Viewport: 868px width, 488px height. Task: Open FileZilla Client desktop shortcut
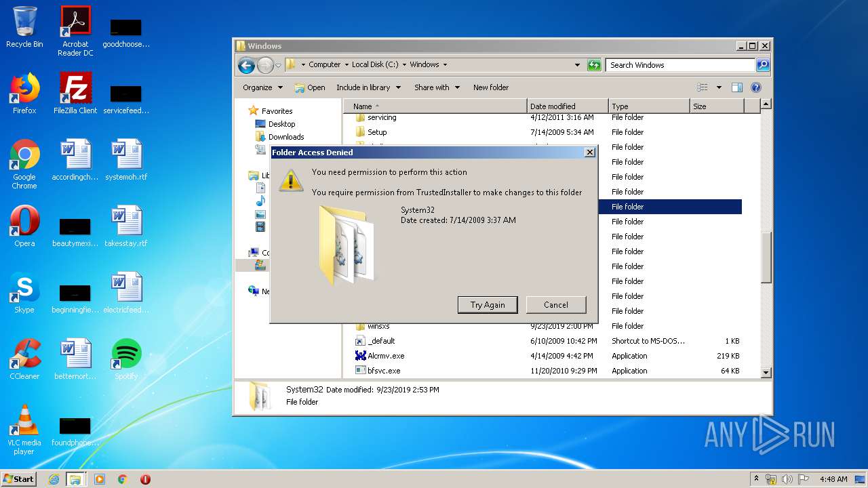point(75,94)
